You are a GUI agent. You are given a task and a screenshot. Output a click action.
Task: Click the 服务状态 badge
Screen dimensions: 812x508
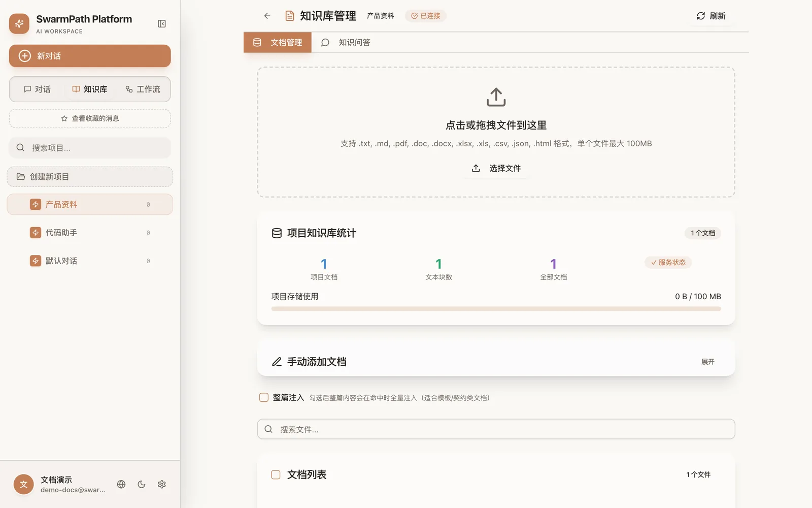point(668,263)
